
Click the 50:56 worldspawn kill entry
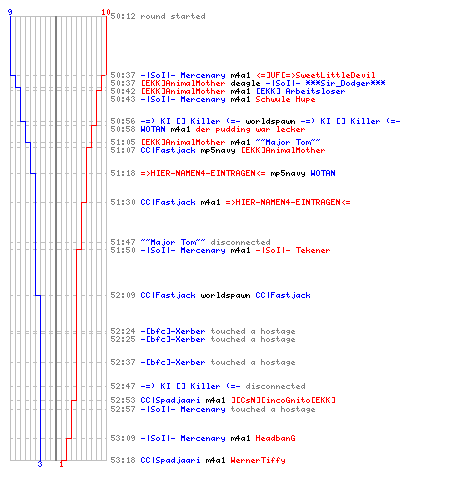tap(255, 121)
